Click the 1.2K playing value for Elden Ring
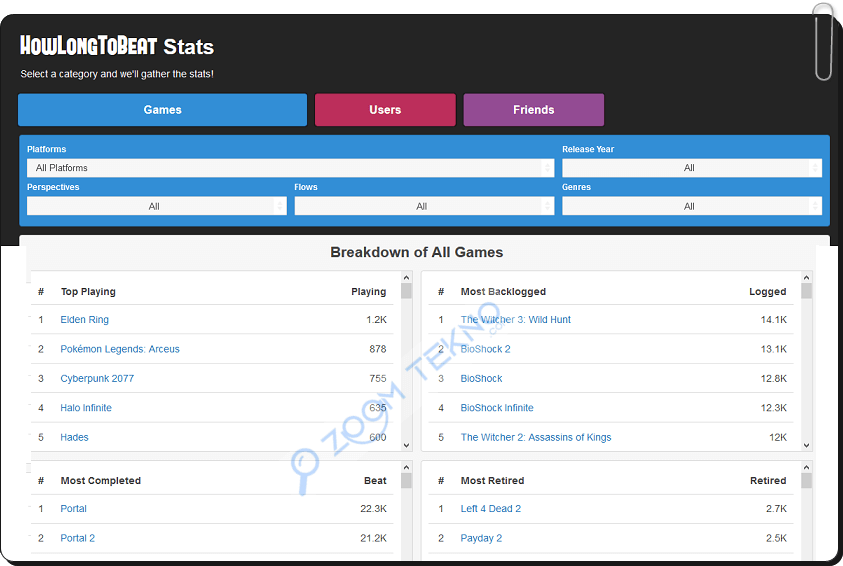 pos(376,319)
